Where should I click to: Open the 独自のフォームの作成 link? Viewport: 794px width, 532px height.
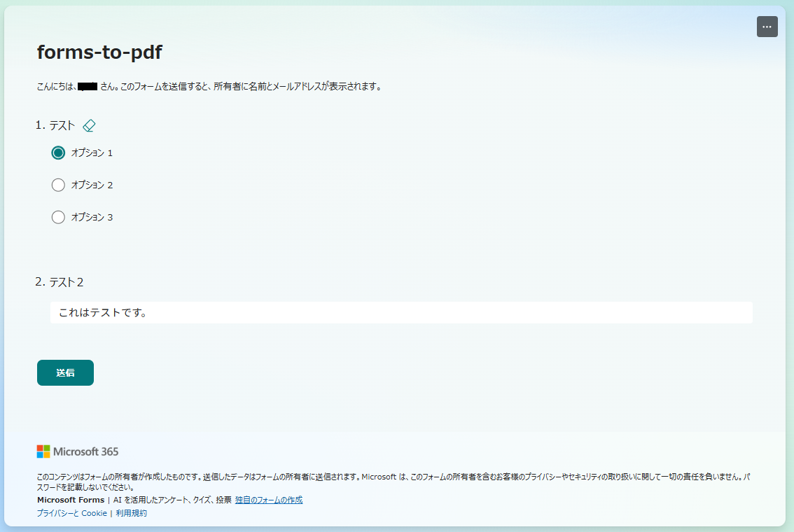pos(269,500)
